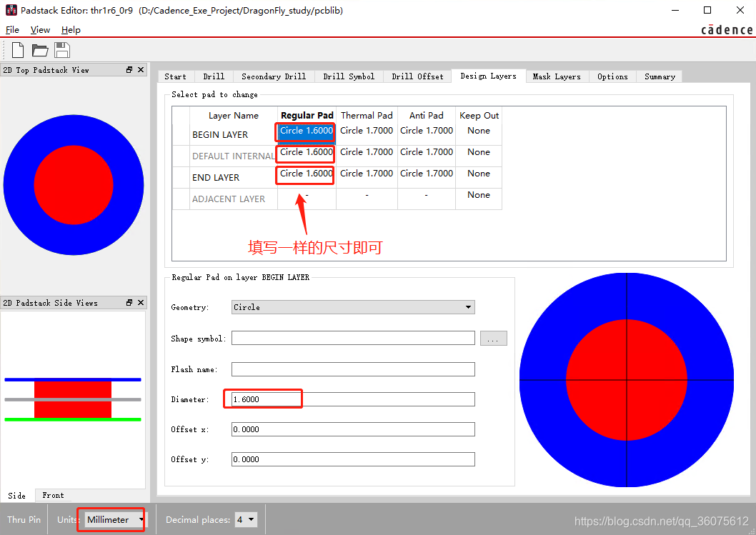The height and width of the screenshot is (535, 756).
Task: Open the File menu
Action: [12, 30]
